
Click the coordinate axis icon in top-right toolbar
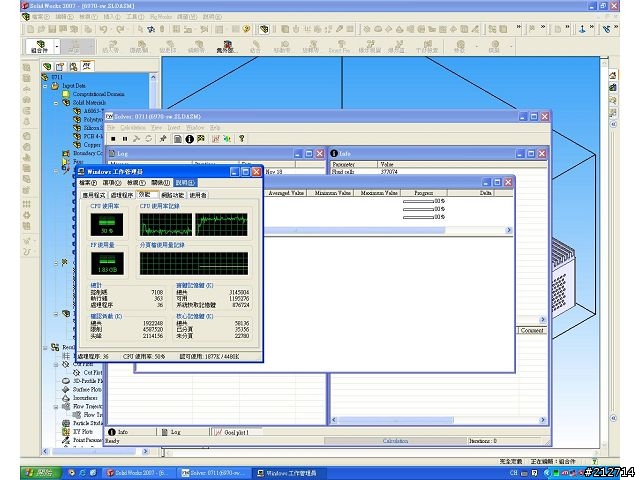tap(582, 29)
